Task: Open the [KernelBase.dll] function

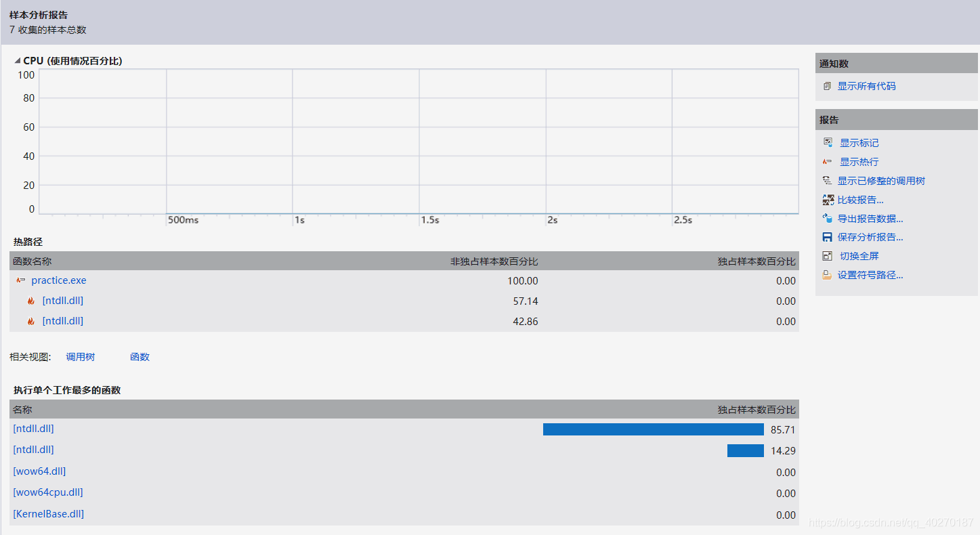Action: (x=49, y=514)
